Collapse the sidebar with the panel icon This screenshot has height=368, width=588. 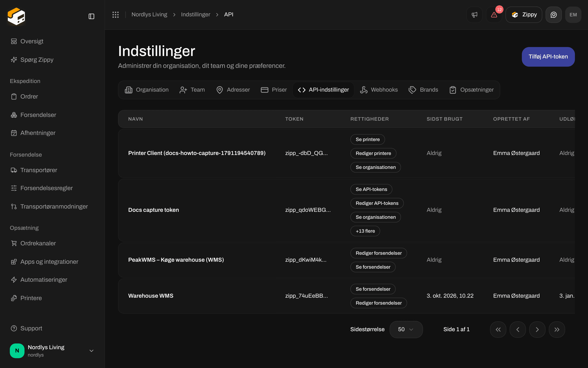pos(91,16)
